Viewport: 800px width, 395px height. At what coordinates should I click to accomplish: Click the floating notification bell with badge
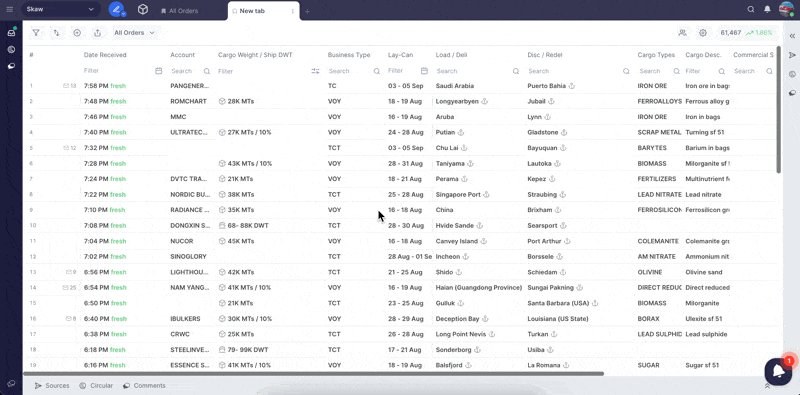pyautogui.click(x=778, y=371)
